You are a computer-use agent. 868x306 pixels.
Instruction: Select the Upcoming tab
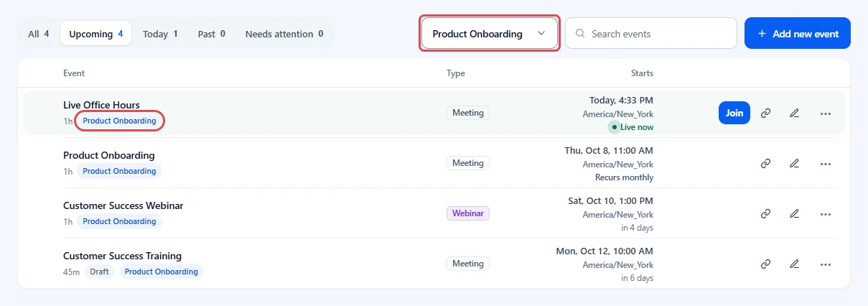96,34
